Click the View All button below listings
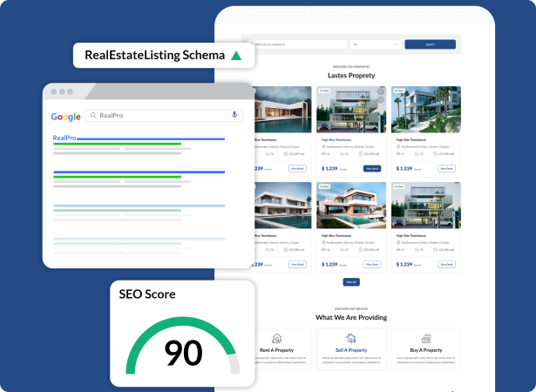 pyautogui.click(x=350, y=282)
